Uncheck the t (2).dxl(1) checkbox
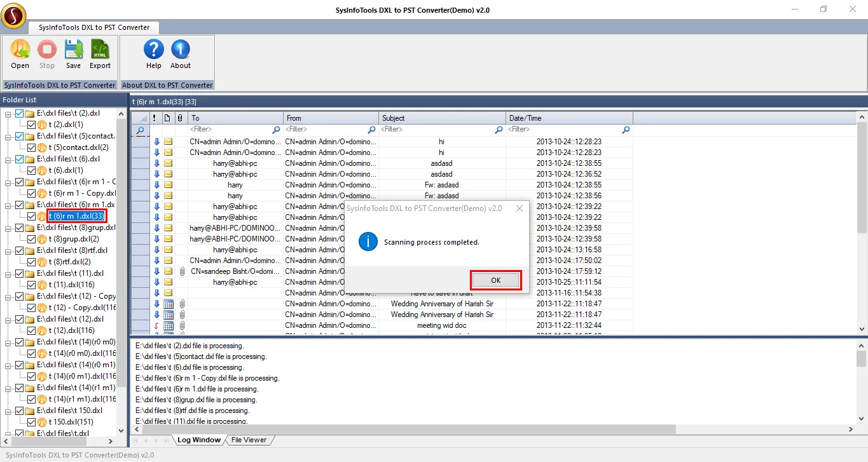The image size is (868, 462). (x=32, y=125)
